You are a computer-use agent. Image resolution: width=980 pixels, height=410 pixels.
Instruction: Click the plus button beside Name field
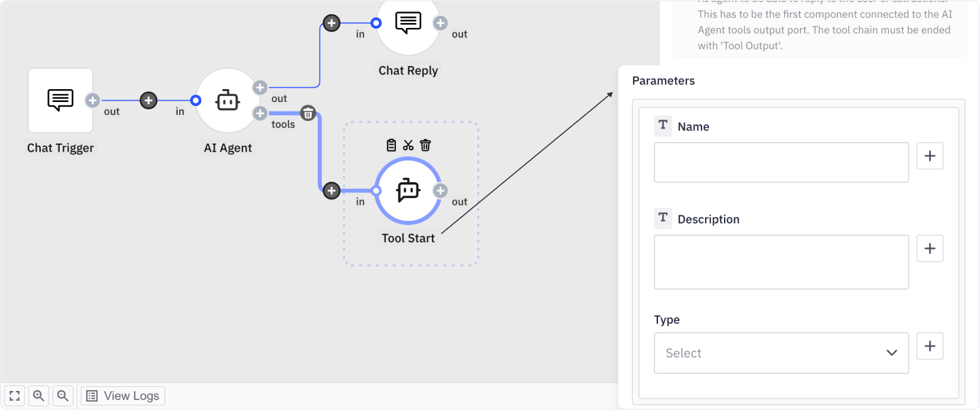click(x=930, y=156)
